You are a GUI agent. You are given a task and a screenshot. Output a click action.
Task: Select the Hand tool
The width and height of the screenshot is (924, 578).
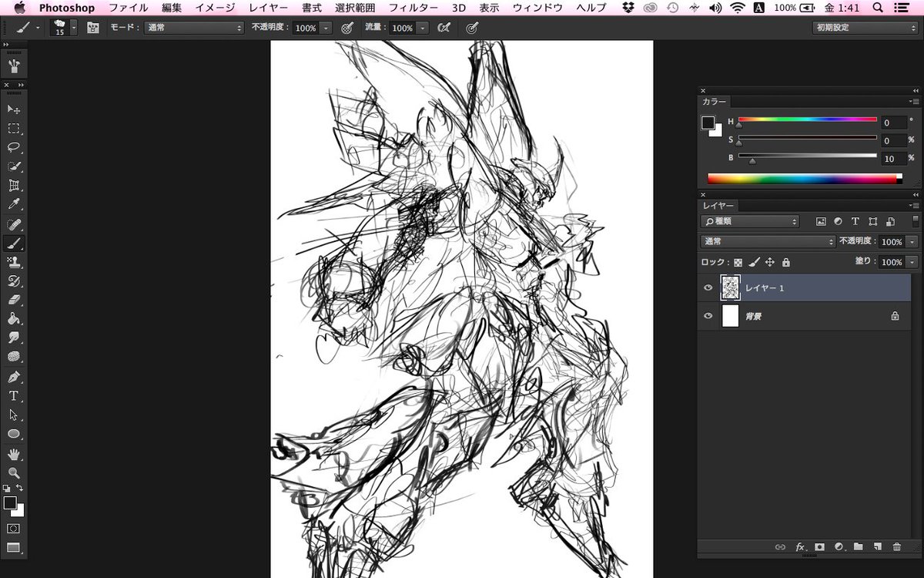coord(14,454)
